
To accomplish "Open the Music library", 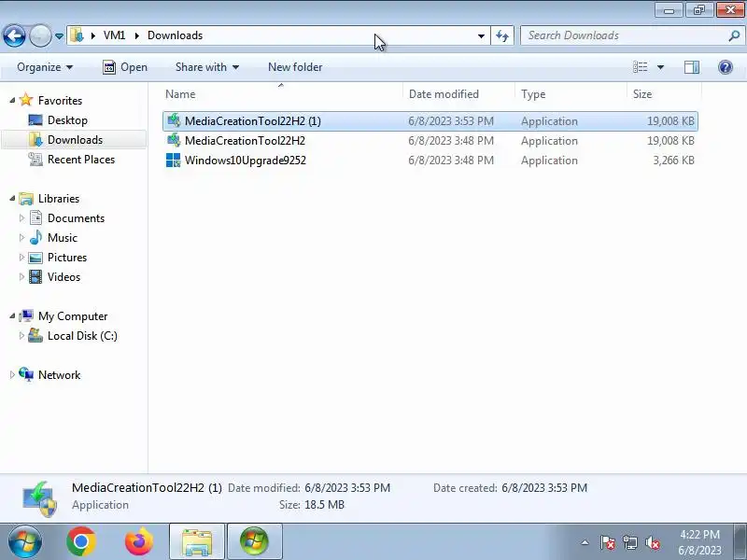I will (x=62, y=238).
